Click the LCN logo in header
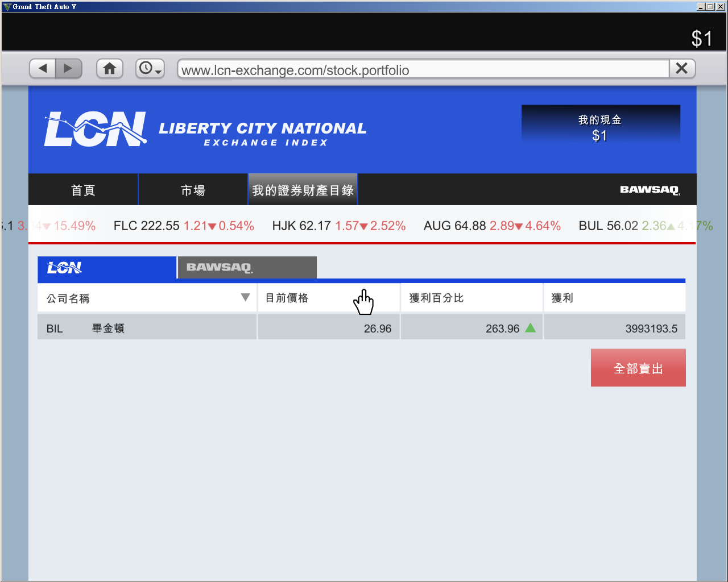The width and height of the screenshot is (728, 582). [96, 129]
